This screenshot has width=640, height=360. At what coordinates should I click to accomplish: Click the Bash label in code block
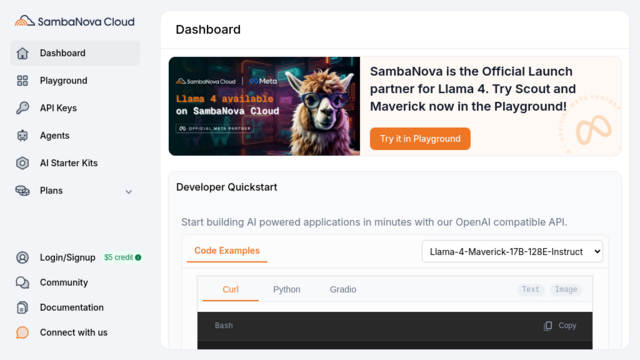pos(224,326)
